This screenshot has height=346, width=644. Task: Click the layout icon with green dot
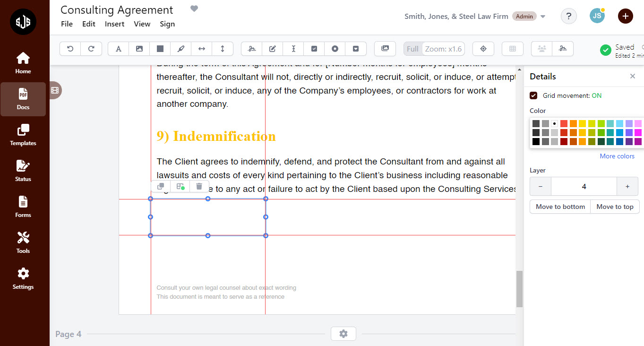(x=180, y=187)
